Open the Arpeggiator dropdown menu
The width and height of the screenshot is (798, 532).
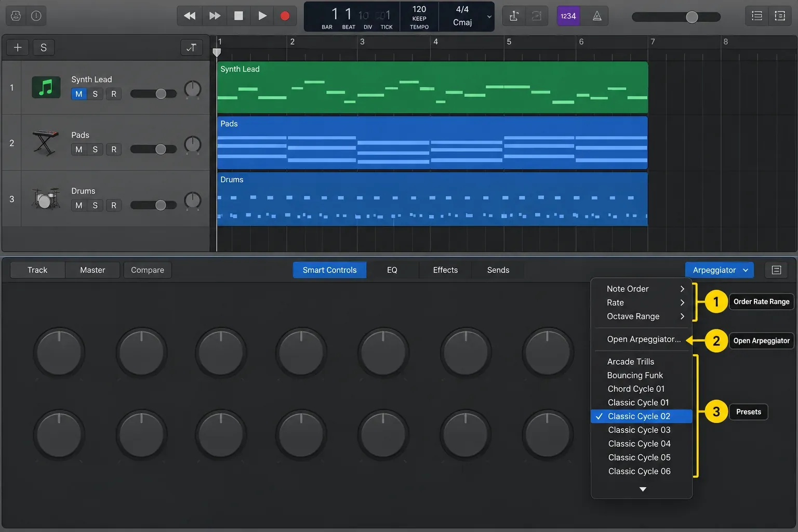pyautogui.click(x=720, y=270)
